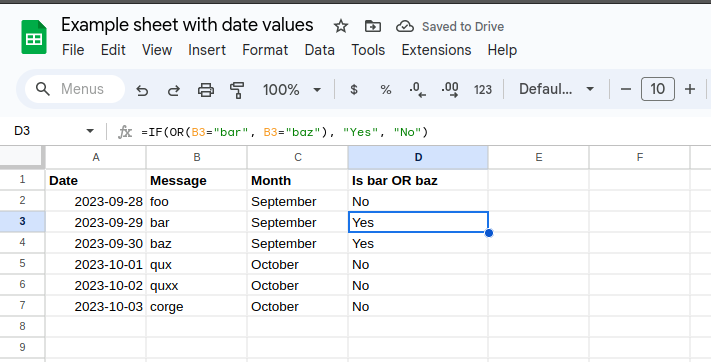
Task: Click the fill handle on cell D3
Action: point(488,233)
